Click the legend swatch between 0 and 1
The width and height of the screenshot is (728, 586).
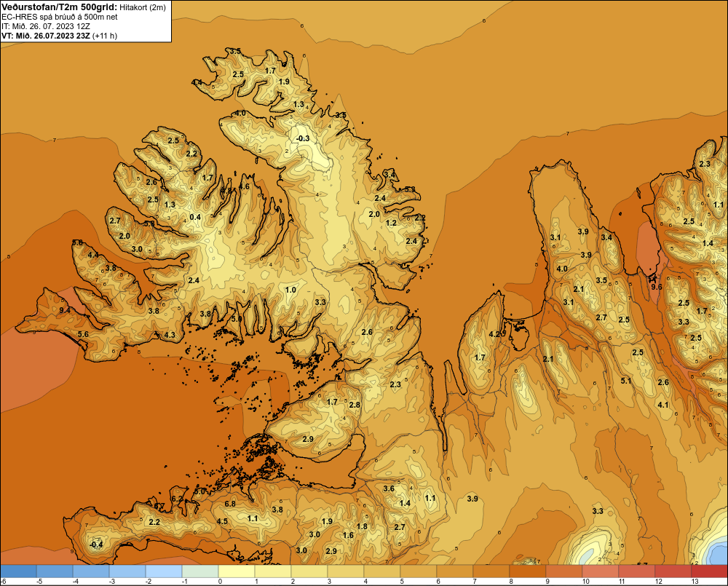[237, 571]
